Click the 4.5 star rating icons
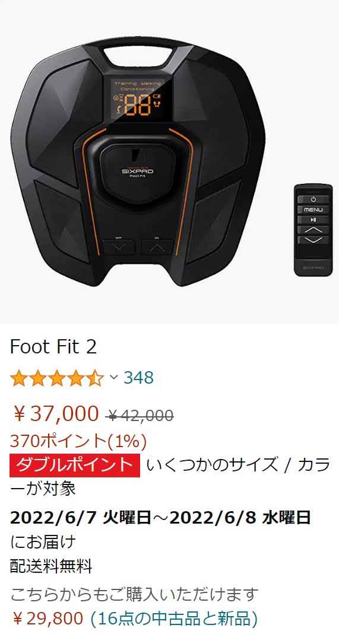The height and width of the screenshot is (644, 339). click(x=57, y=378)
